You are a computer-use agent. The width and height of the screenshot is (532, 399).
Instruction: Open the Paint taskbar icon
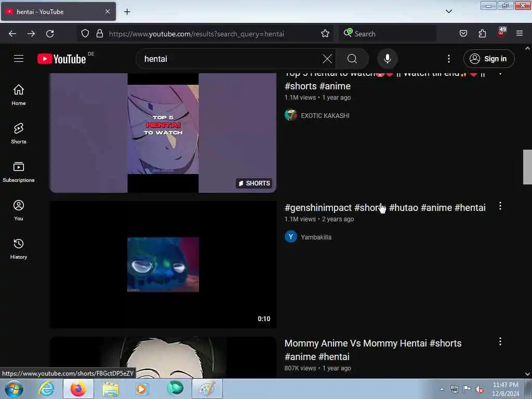pos(207,389)
